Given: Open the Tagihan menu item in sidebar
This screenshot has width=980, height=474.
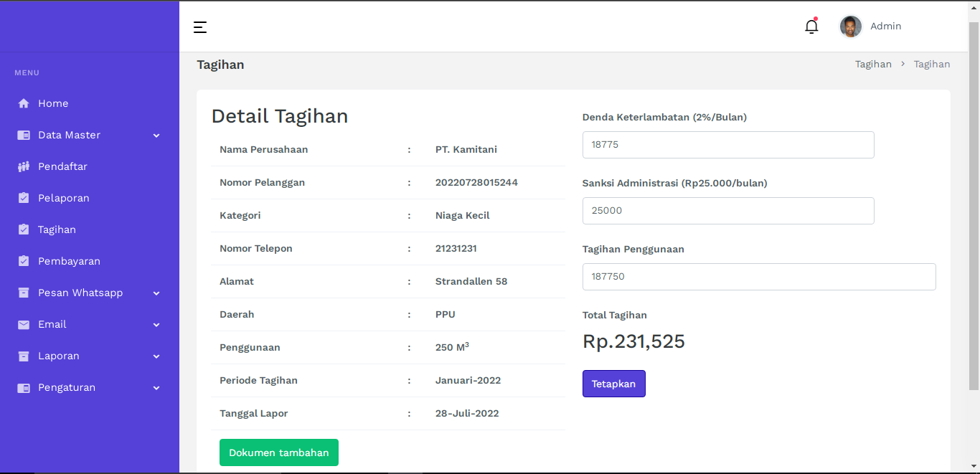Looking at the screenshot, I should 57,229.
